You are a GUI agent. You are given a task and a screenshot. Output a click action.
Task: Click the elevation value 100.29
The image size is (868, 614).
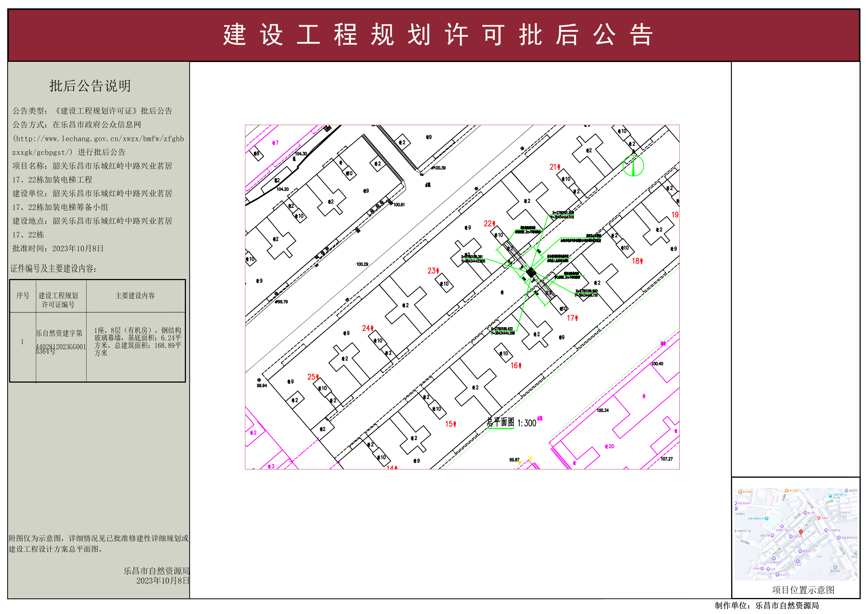point(362,264)
